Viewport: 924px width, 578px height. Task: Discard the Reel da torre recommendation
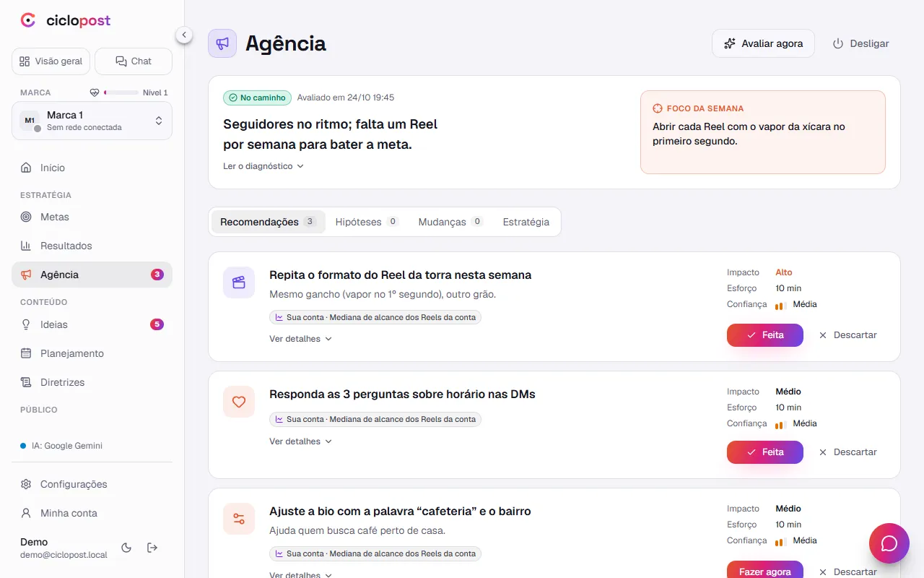coord(847,335)
